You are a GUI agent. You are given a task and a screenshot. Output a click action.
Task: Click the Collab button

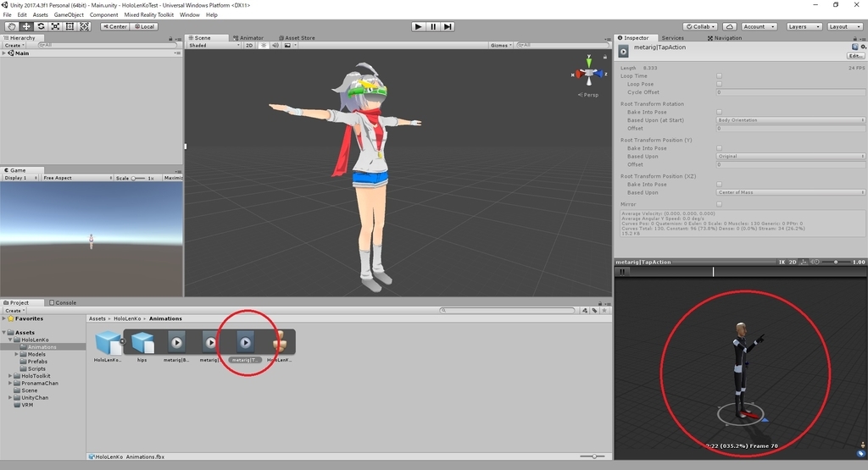(x=700, y=26)
